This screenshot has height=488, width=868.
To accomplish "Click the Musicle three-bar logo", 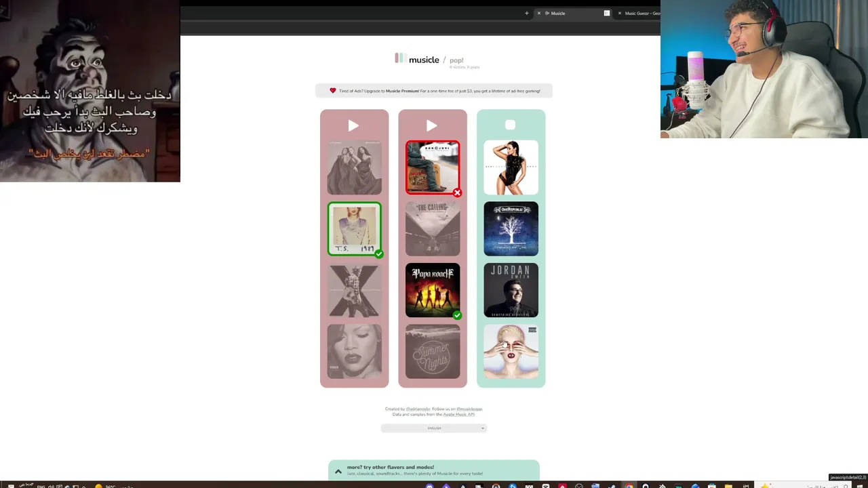I will tap(400, 58).
